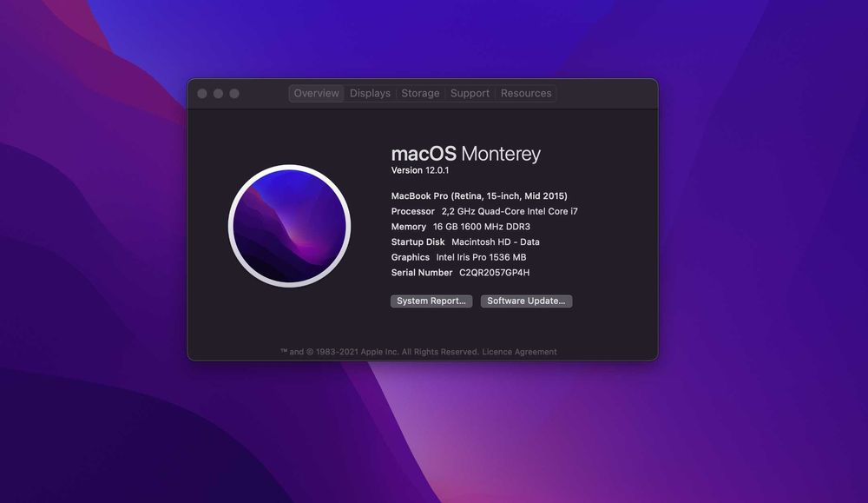Select the Support tab
The image size is (868, 503).
click(x=470, y=93)
